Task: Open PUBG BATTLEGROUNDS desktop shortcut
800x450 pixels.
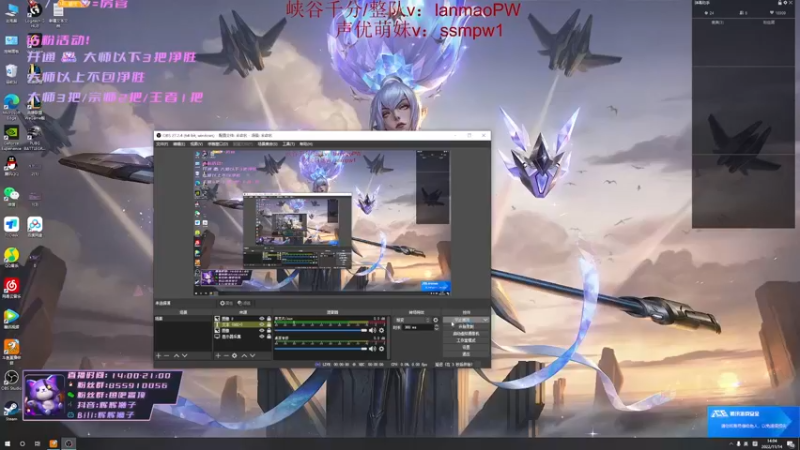Action: point(35,137)
